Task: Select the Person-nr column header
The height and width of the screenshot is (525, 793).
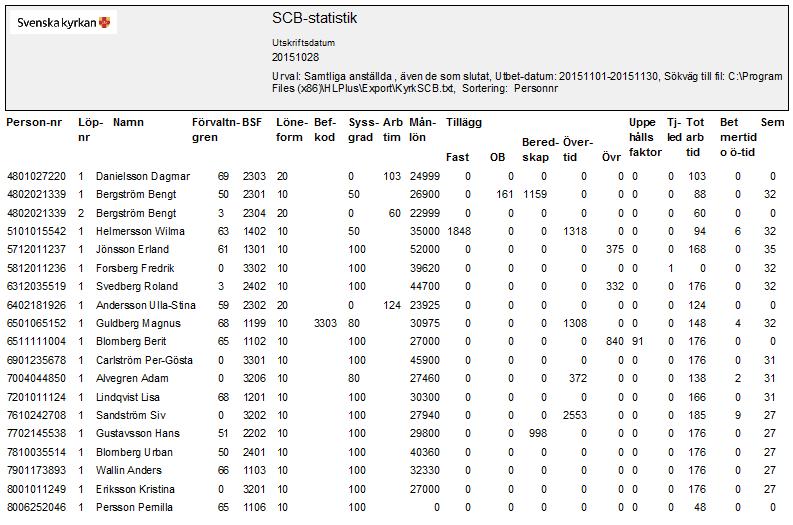Action: 34,122
